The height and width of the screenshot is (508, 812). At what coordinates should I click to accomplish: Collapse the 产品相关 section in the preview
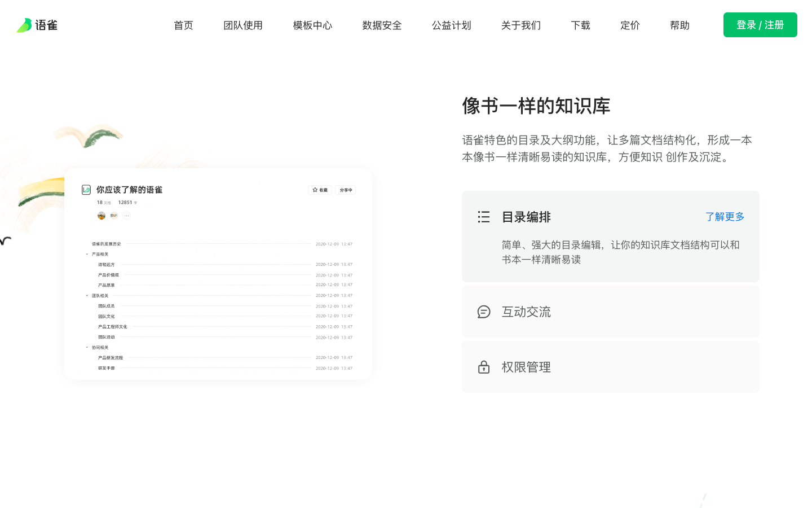(x=87, y=255)
